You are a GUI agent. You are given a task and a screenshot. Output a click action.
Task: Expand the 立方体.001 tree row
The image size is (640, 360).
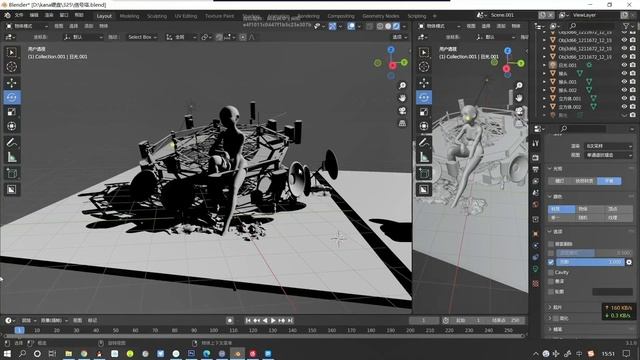[544, 98]
